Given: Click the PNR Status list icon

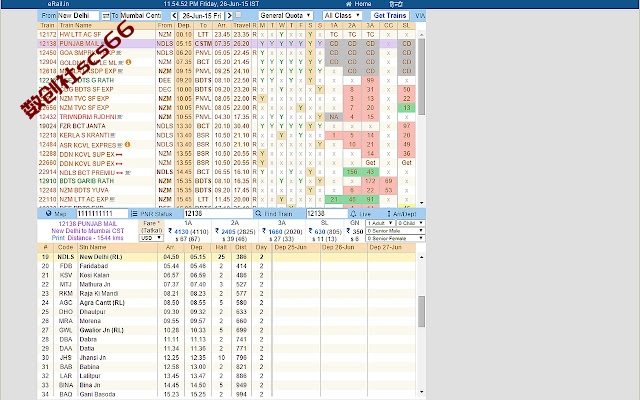Looking at the screenshot, I should (134, 213).
